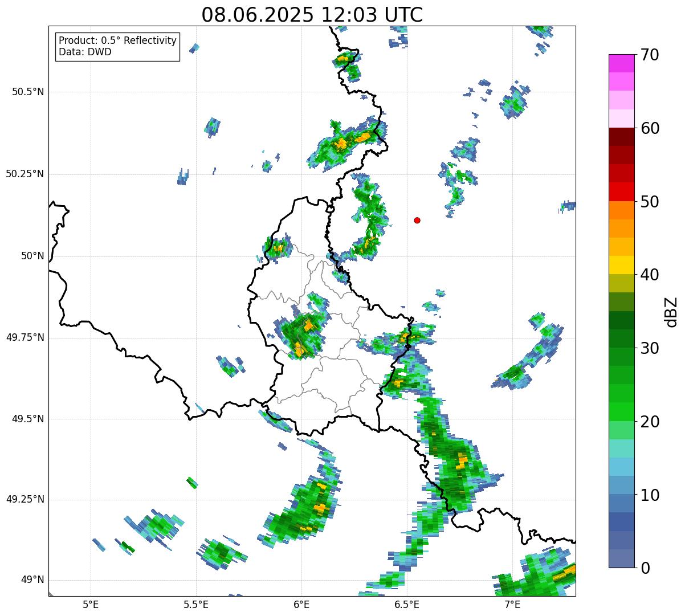Viewport: 685px width, 616px height.
Task: Click the '49.25°N' latitude label
Action: coord(25,499)
